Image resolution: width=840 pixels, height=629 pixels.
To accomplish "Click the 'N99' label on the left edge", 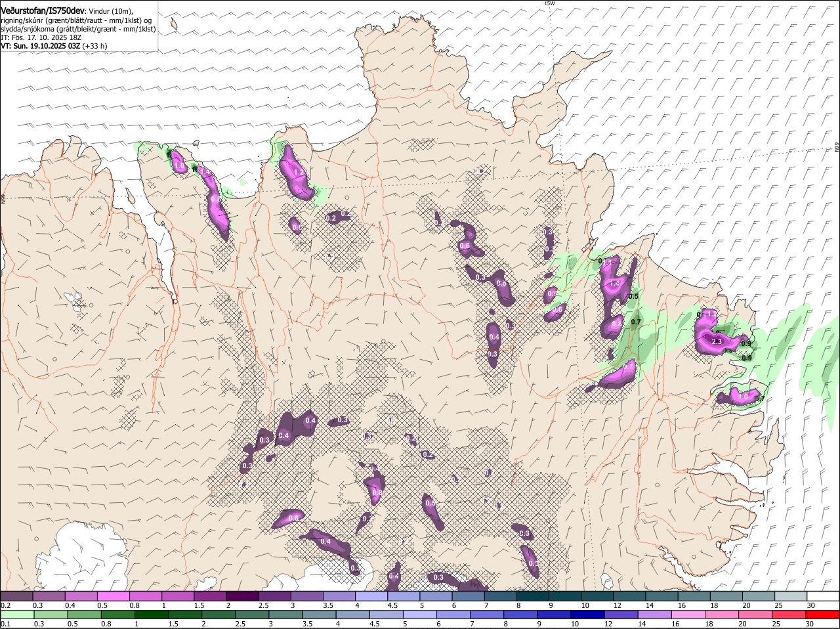I will [x=3, y=198].
